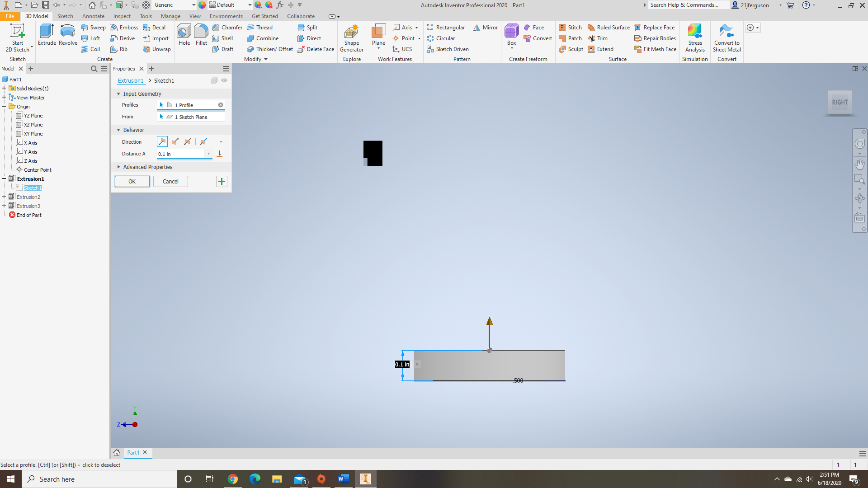The height and width of the screenshot is (488, 868).
Task: Select the Coil tool
Action: [90, 49]
